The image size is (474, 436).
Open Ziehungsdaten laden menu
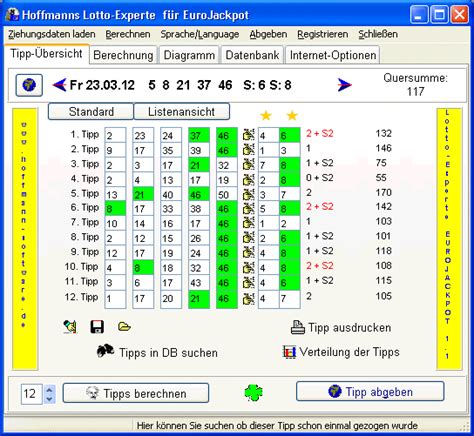pyautogui.click(x=52, y=34)
